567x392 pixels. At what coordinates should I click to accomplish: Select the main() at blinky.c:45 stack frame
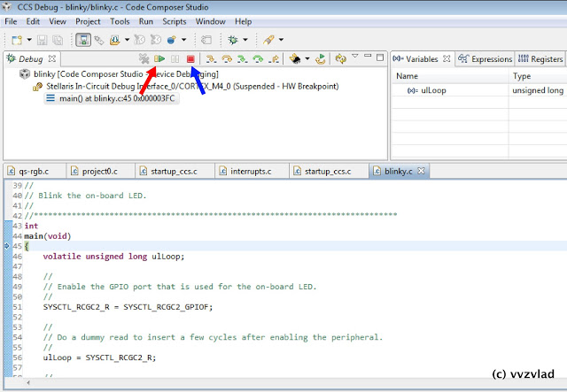point(112,98)
